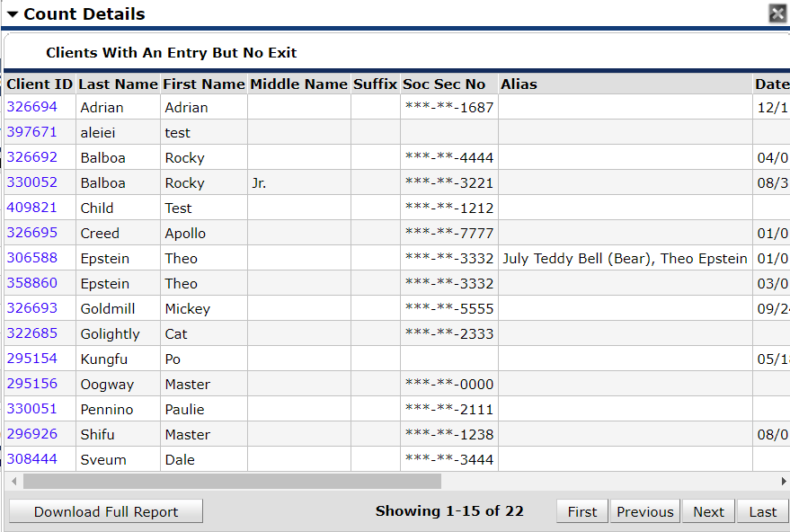
Task: Click the right scrollbar arrow
Action: [x=784, y=481]
